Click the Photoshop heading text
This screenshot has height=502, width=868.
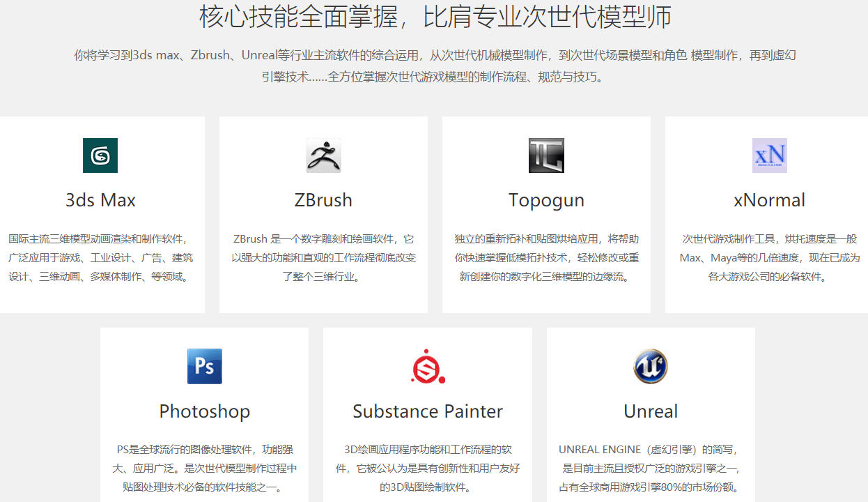click(204, 411)
